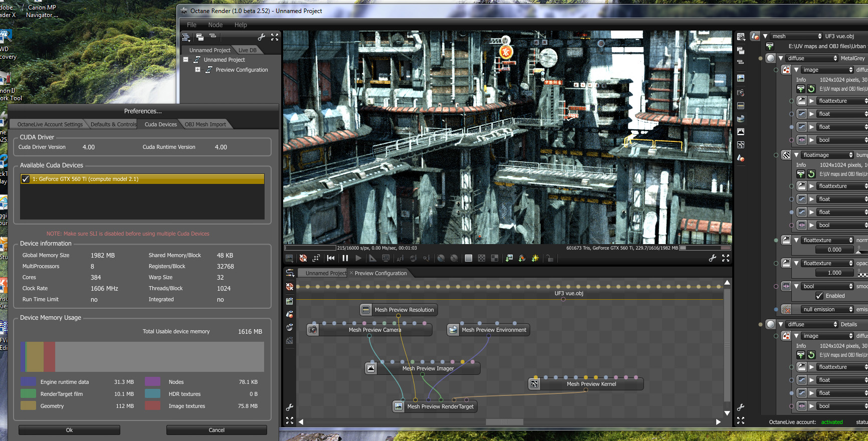Restart the render with the rewind button
The image size is (868, 441).
coord(331,258)
